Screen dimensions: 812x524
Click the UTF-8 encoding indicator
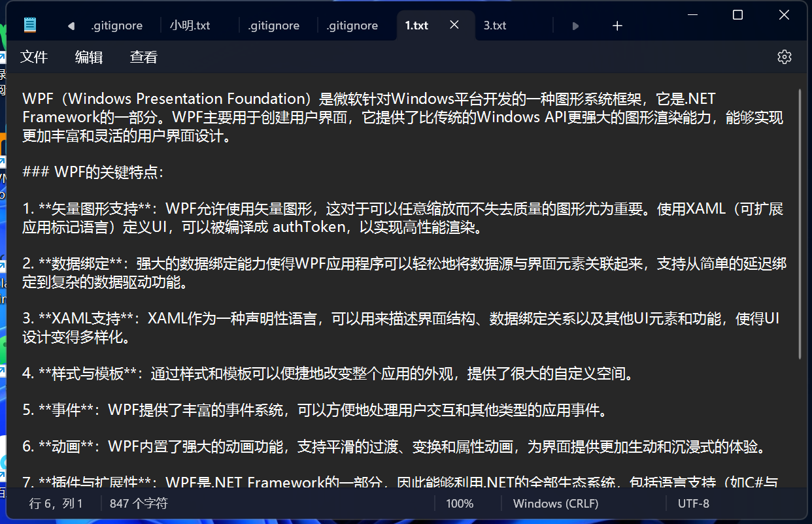pyautogui.click(x=693, y=503)
